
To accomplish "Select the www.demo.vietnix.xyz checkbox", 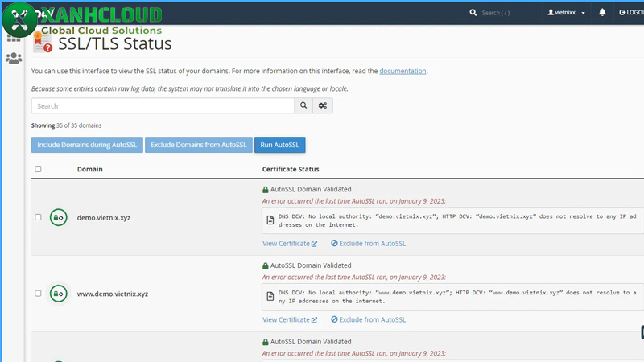I will point(38,294).
